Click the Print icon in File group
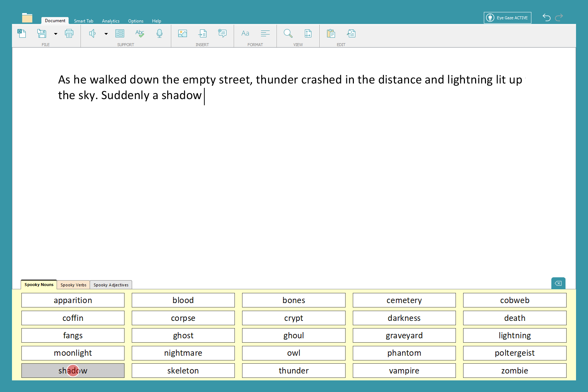The height and width of the screenshot is (392, 588). coord(69,34)
